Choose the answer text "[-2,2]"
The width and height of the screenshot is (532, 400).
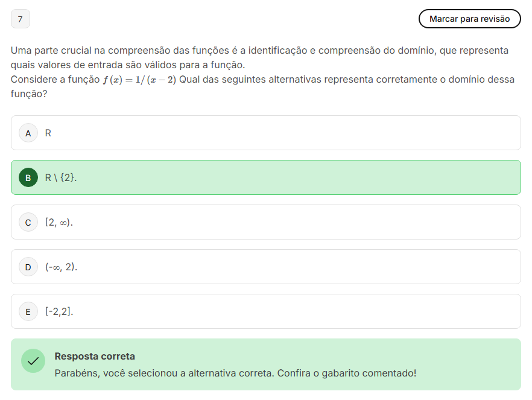(59, 312)
